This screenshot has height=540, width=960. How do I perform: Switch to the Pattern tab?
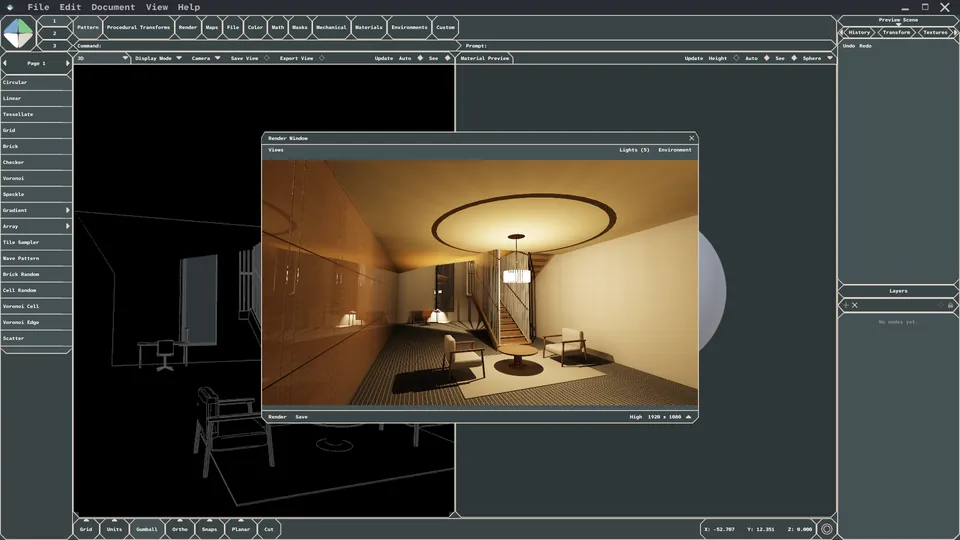tap(88, 28)
